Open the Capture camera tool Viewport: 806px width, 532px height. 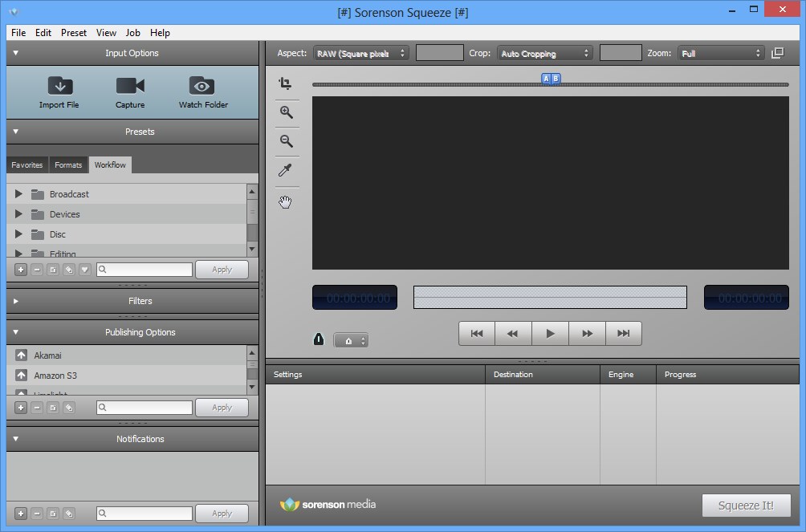(x=130, y=86)
